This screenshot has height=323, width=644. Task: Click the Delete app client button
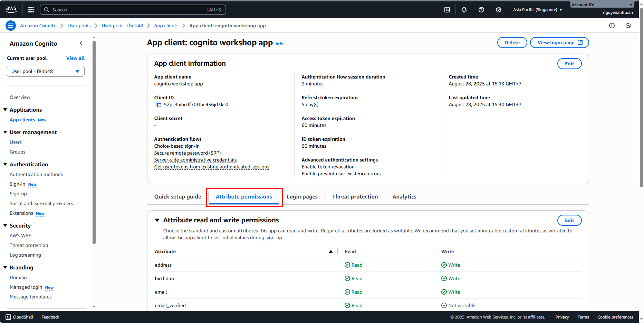pos(512,43)
